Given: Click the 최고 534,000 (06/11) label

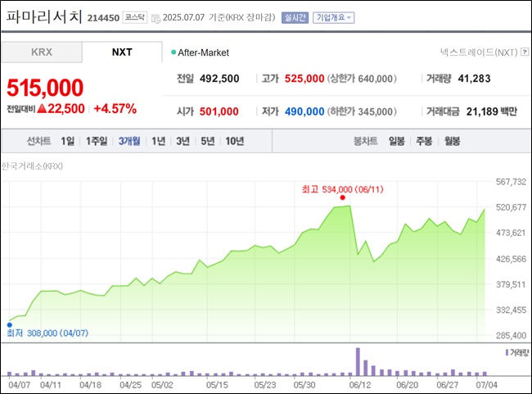Looking at the screenshot, I should click(x=342, y=189).
